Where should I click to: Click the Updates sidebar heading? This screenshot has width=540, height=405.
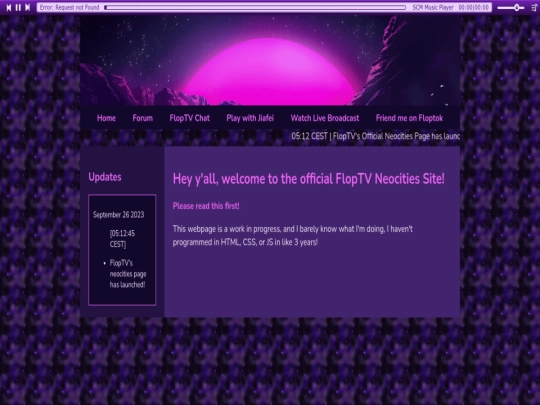[x=105, y=177]
